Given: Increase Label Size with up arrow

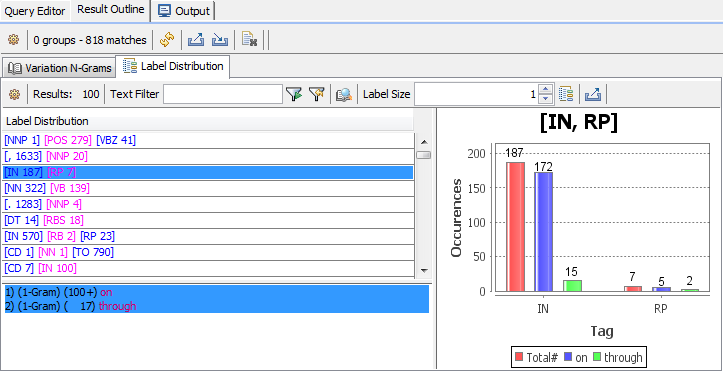Looking at the screenshot, I should tap(545, 90).
